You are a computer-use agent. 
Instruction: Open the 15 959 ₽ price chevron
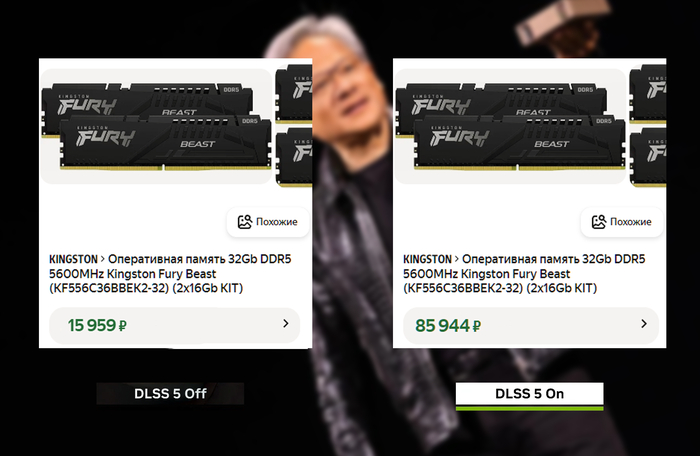click(286, 323)
